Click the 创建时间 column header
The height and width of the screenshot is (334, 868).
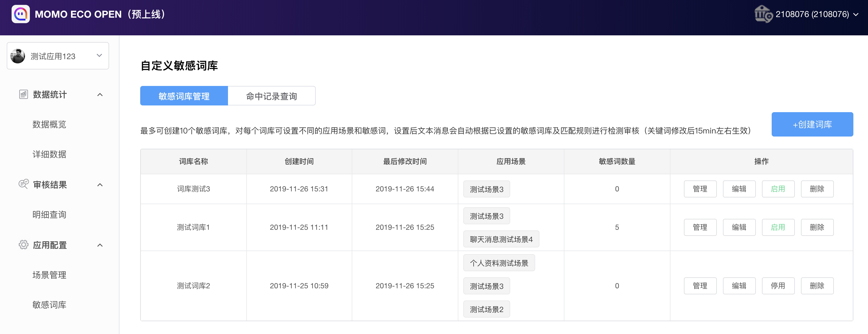[x=299, y=162]
